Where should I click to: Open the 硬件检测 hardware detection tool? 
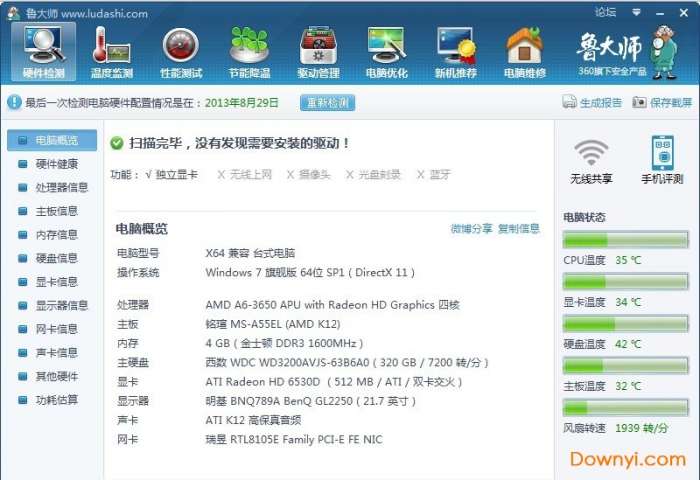click(x=44, y=52)
